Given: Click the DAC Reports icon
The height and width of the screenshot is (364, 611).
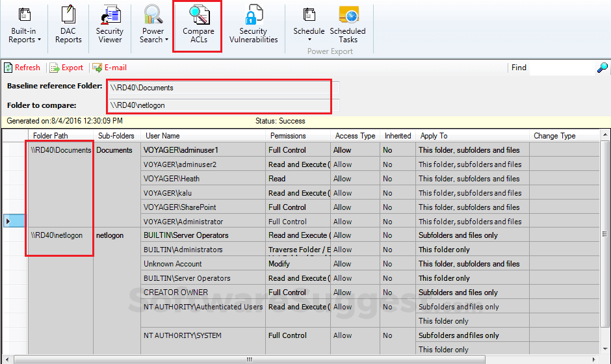Looking at the screenshot, I should click(68, 27).
